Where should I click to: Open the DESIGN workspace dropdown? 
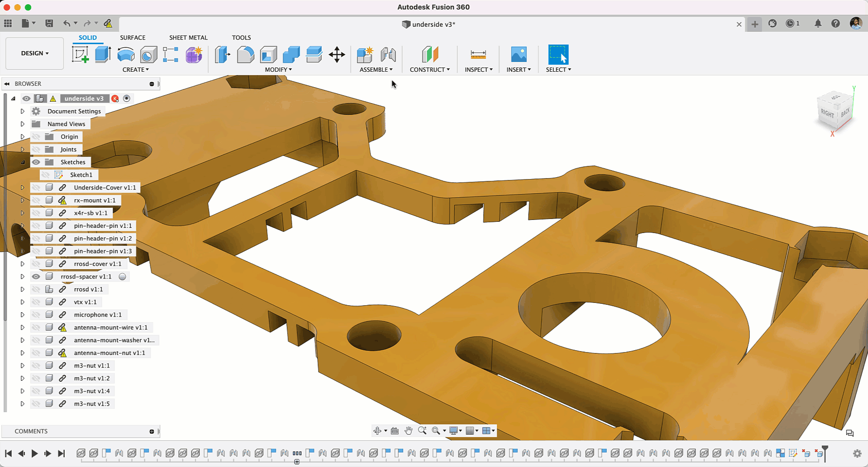tap(35, 53)
